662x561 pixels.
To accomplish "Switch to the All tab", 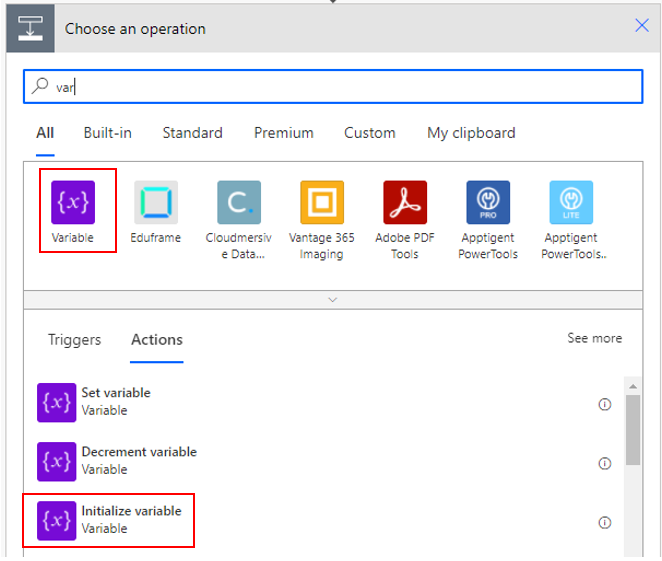I will coord(45,133).
